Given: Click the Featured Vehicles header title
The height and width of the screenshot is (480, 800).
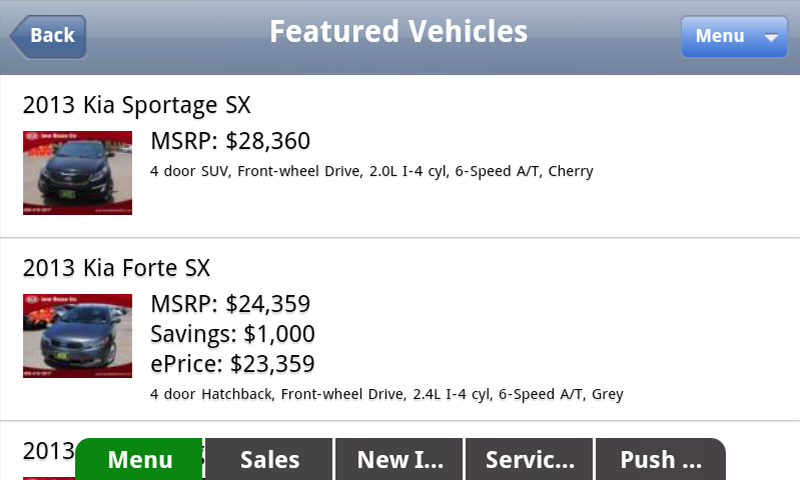Looking at the screenshot, I should 398,32.
